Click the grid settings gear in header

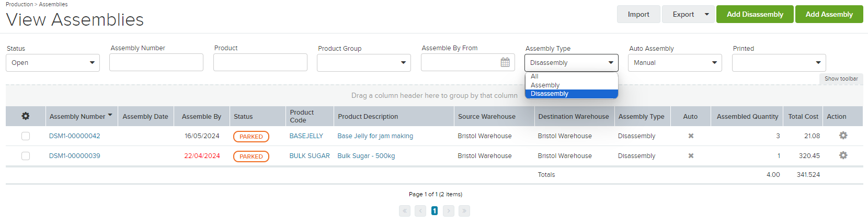(x=26, y=116)
